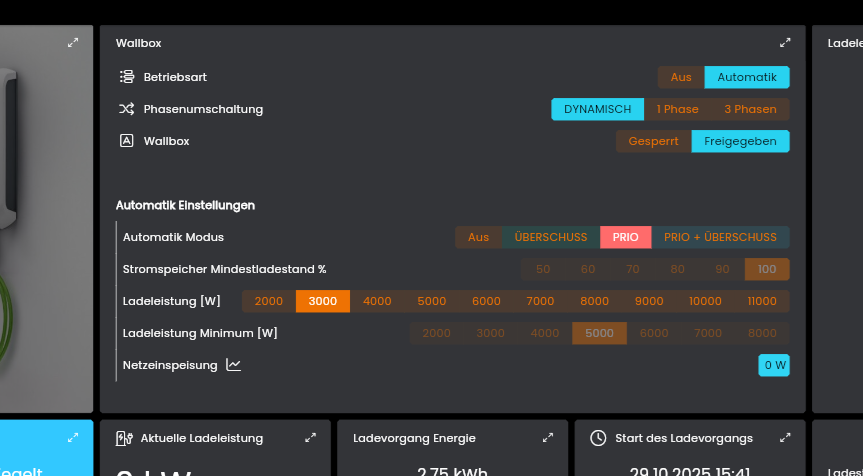
Task: Open the Netzeinspeisung chart icon
Action: (x=234, y=365)
